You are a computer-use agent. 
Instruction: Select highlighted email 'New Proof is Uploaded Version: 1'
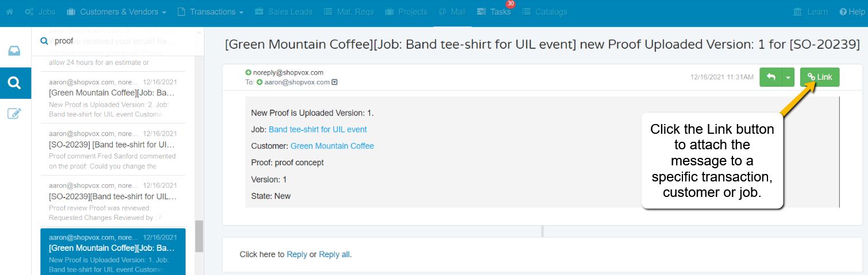point(113,251)
